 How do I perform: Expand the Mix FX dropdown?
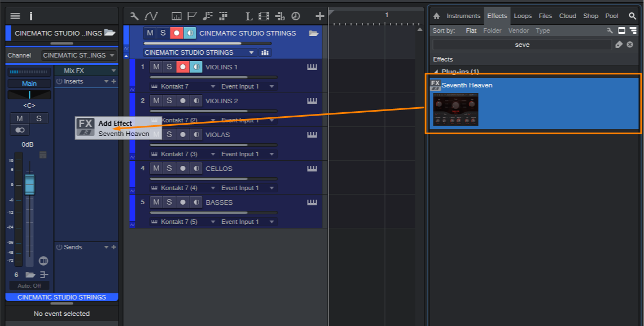click(114, 71)
